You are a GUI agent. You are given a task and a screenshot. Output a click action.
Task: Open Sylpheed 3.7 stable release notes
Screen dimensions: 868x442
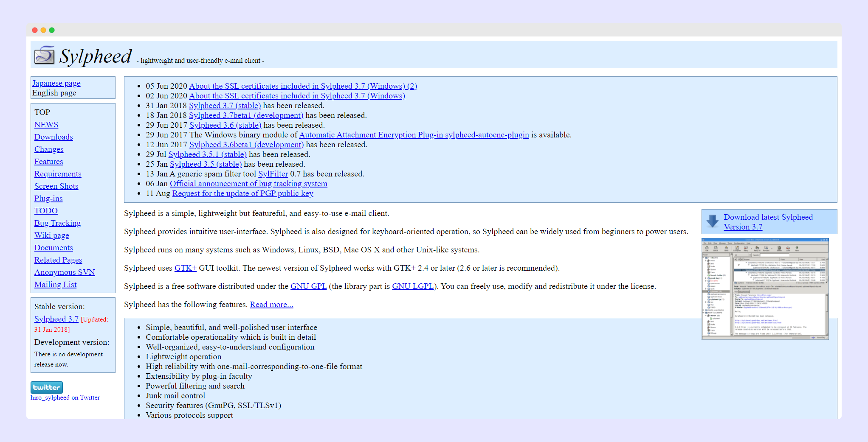(x=225, y=106)
